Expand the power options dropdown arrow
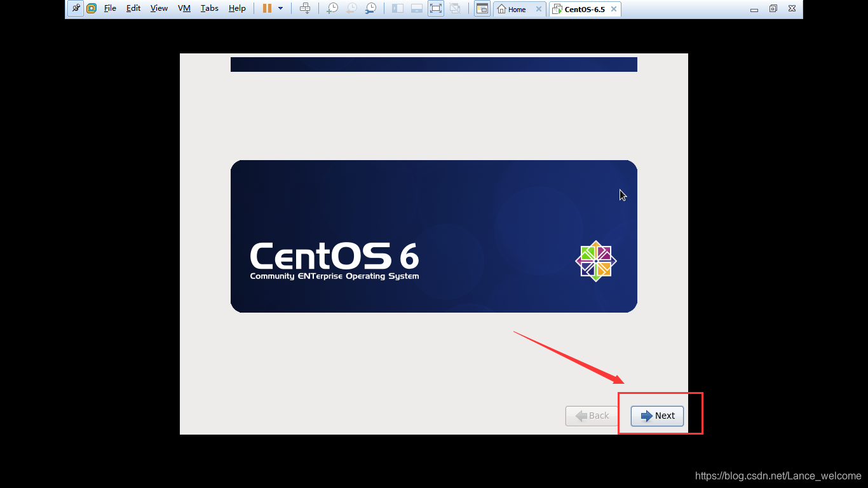The width and height of the screenshot is (868, 488). pos(280,9)
